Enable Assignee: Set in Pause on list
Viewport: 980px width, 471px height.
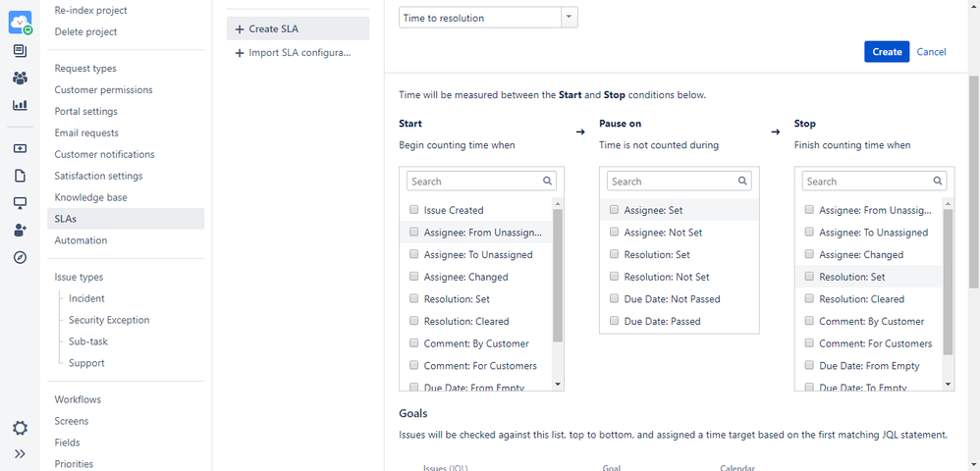(614, 210)
